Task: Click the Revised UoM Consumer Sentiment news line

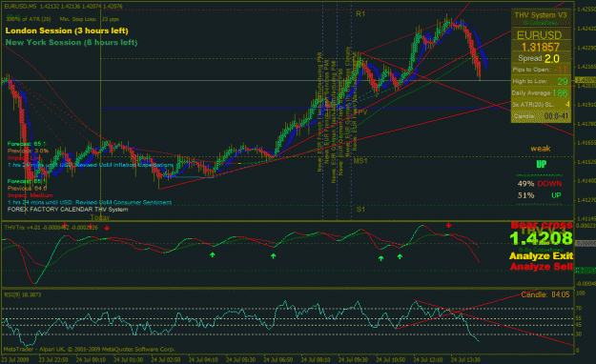Action: (90, 203)
